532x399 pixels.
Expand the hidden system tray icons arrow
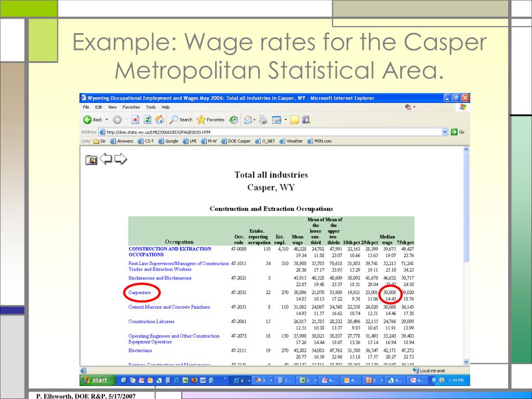pyautogui.click(x=435, y=380)
